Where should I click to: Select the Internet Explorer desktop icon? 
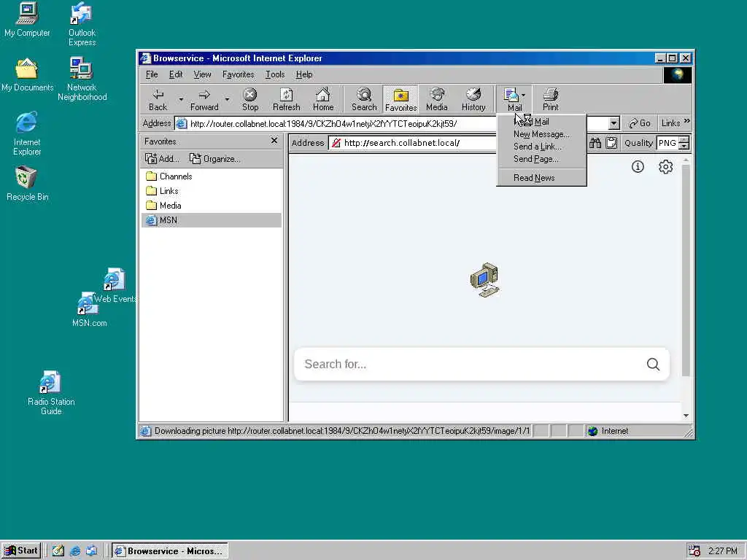click(x=27, y=134)
